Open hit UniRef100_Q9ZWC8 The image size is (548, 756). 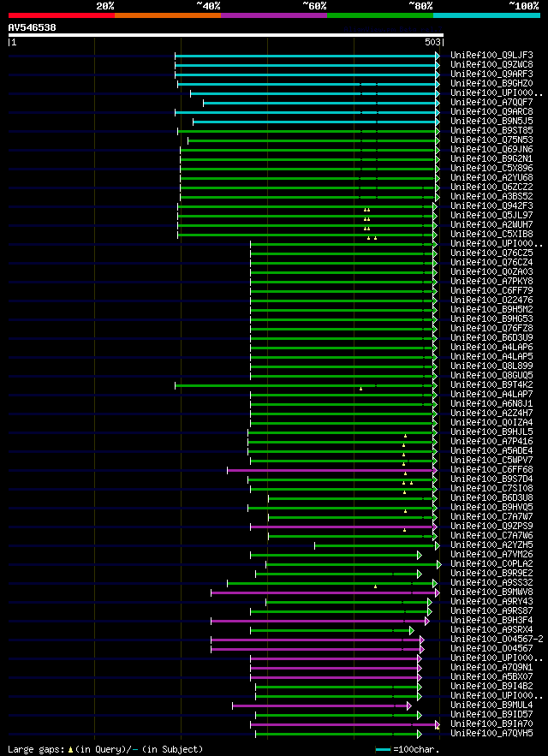click(x=491, y=64)
